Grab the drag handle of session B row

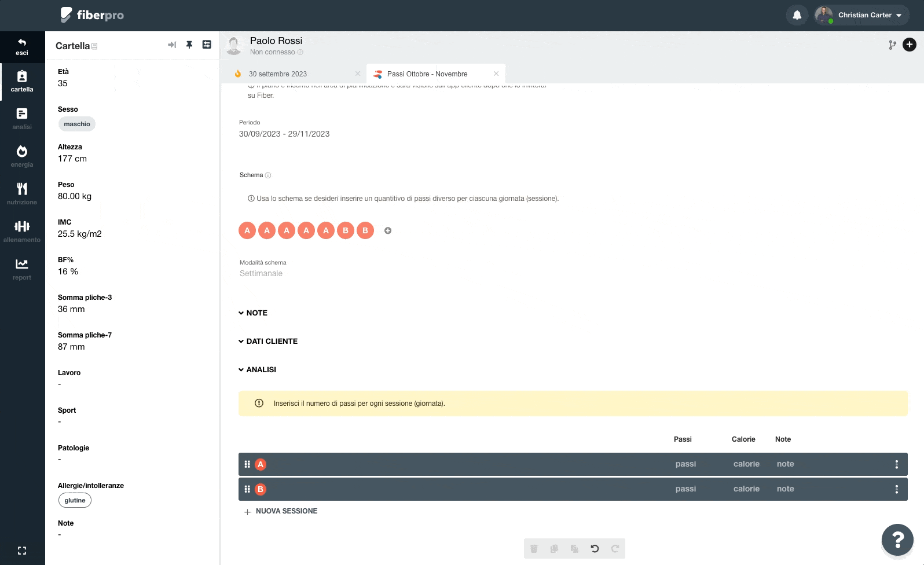click(247, 489)
